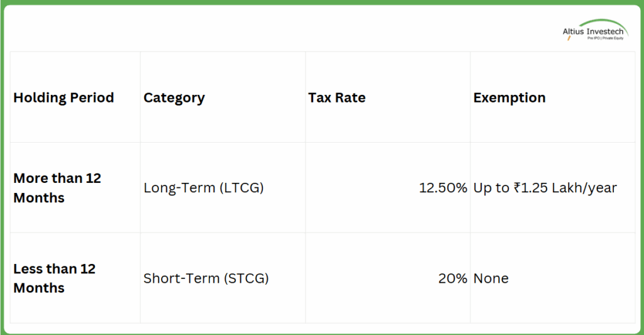Screen dimensions: 644x335
Task: Click the 'Less than 12 Months' cell
Action: [54, 278]
